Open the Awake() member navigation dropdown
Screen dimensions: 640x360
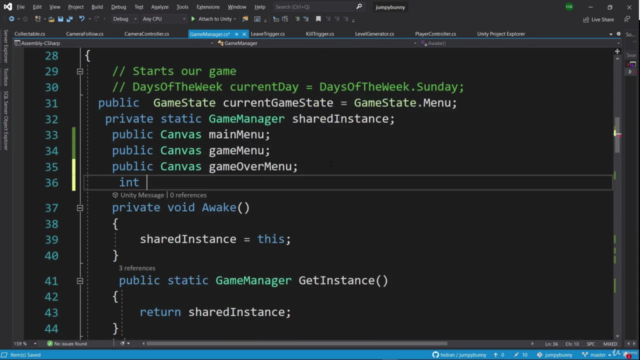click(520, 43)
